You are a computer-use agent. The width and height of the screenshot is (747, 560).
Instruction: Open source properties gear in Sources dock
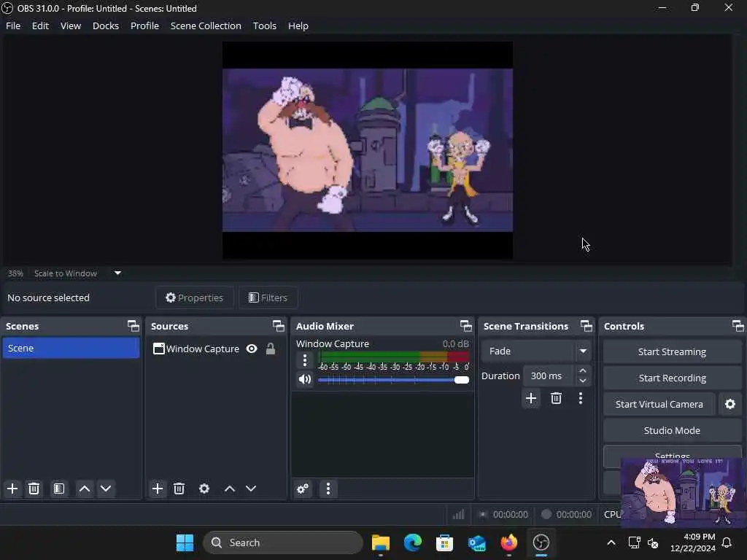(x=204, y=489)
